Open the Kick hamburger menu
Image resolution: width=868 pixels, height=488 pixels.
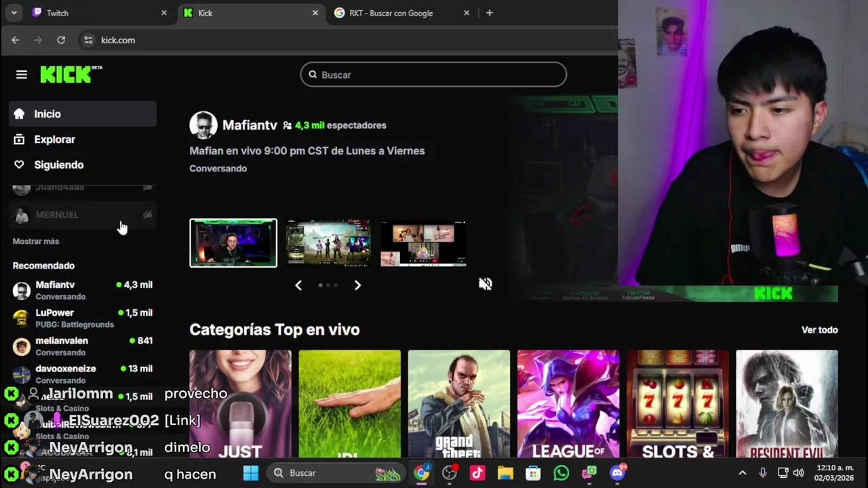(x=22, y=75)
